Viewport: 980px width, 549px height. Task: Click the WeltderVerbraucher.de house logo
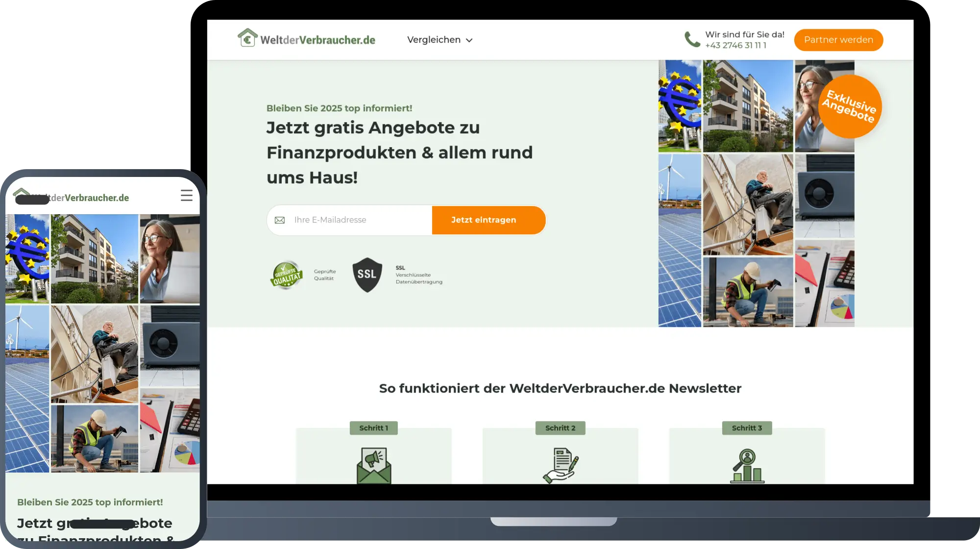point(247,38)
